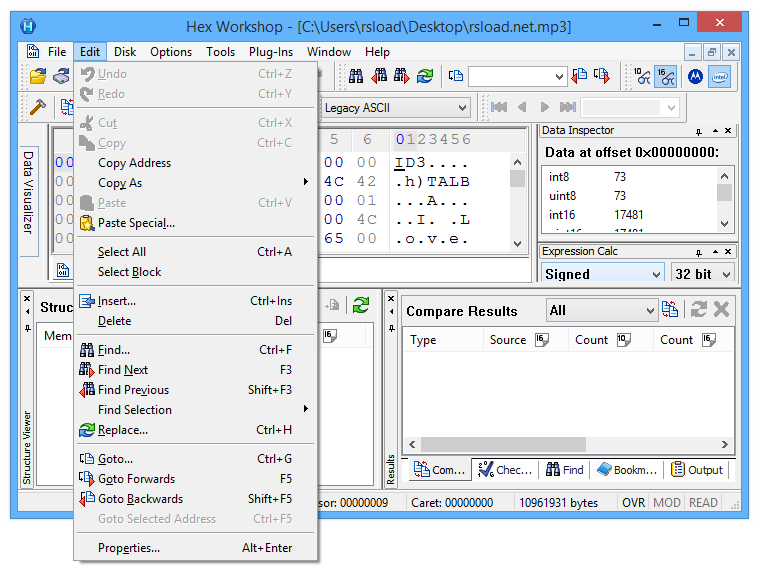Click the hammer tool icon
Screen dimensions: 761x583
click(x=38, y=107)
